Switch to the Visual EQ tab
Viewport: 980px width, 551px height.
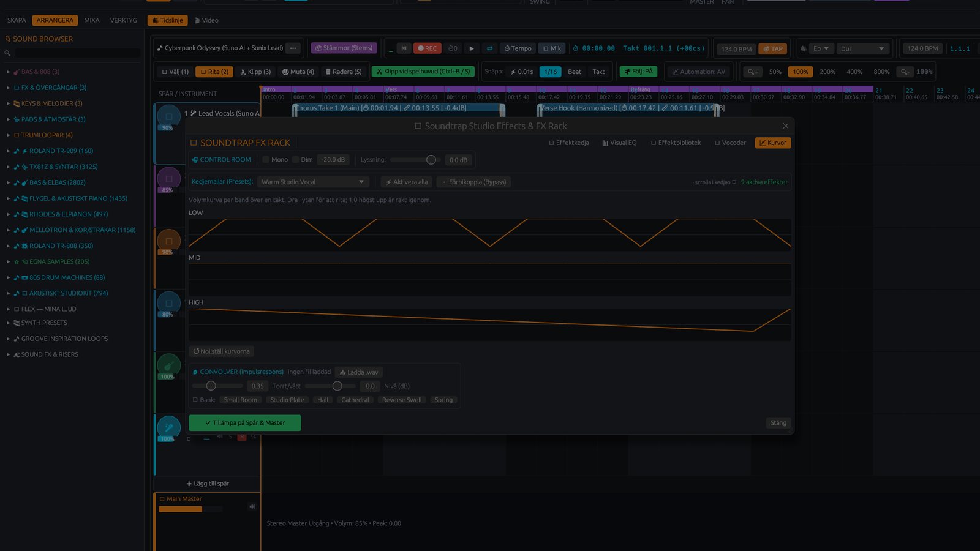(x=619, y=143)
